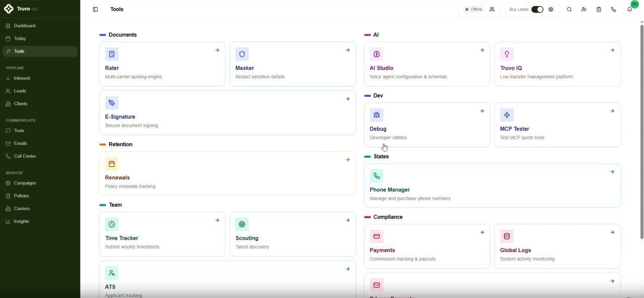
Task: Open Texts under Communicate
Action: pos(40,131)
